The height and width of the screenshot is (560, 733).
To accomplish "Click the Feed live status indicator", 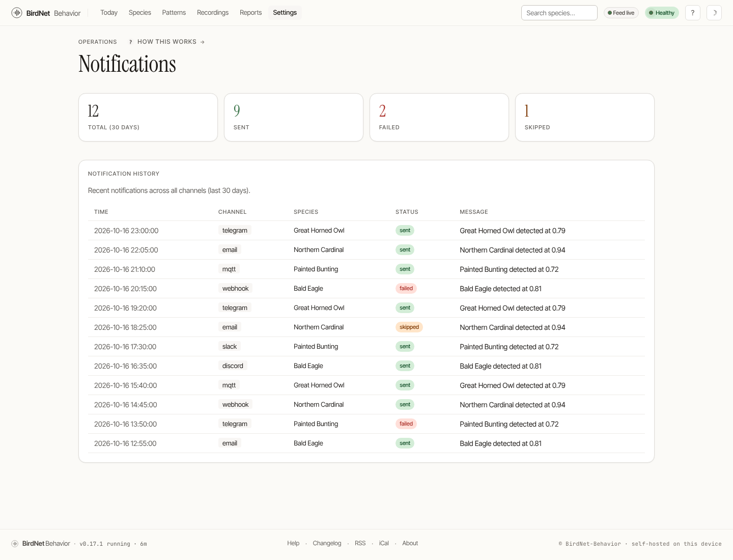I will click(621, 13).
